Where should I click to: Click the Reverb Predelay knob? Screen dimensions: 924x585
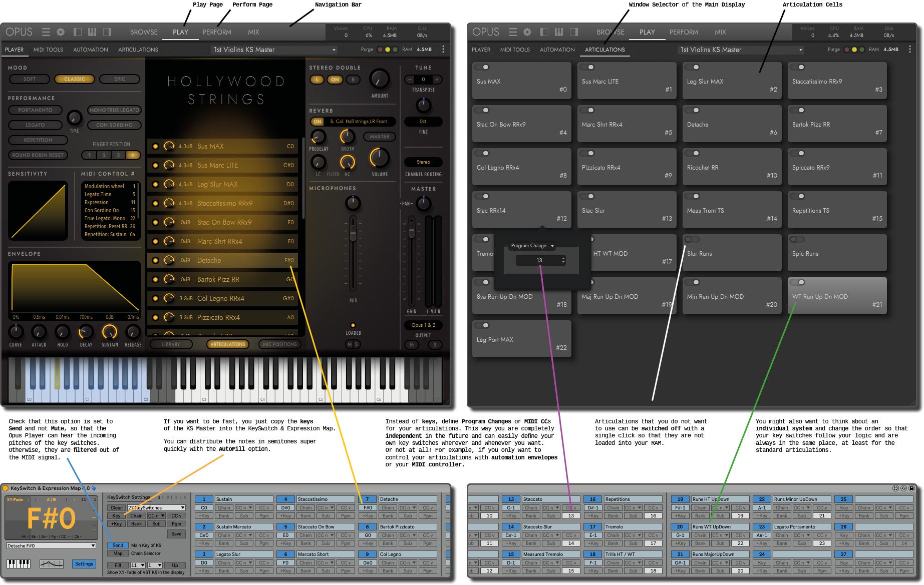[x=318, y=137]
